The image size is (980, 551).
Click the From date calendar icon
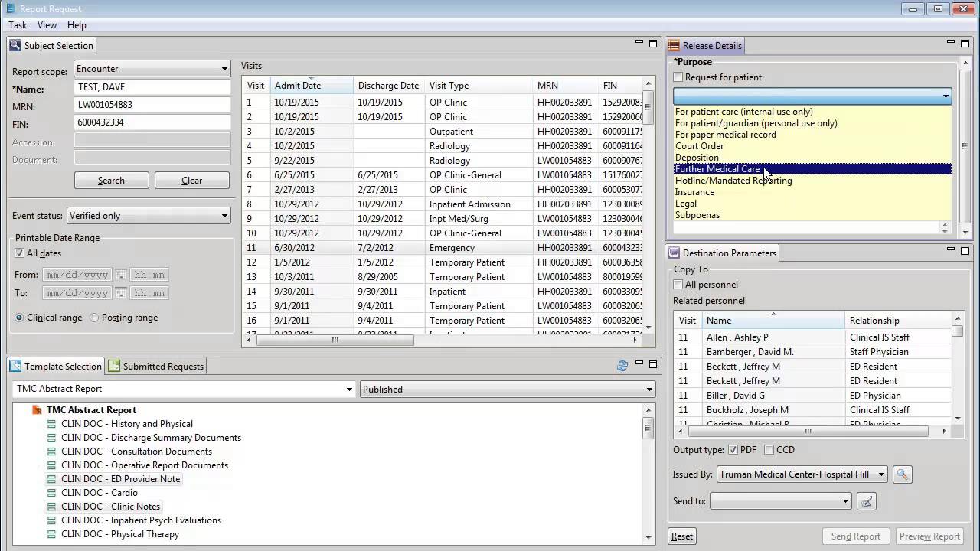(x=120, y=275)
